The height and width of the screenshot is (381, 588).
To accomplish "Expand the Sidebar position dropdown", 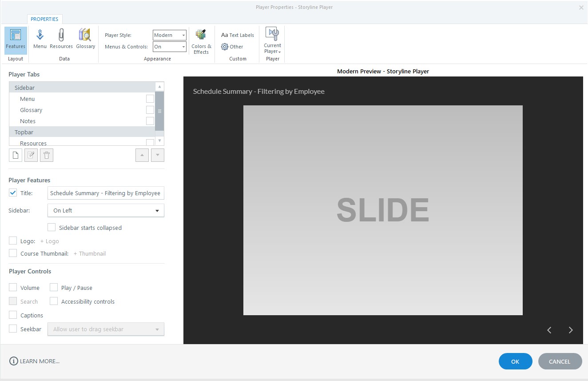I will coord(106,211).
